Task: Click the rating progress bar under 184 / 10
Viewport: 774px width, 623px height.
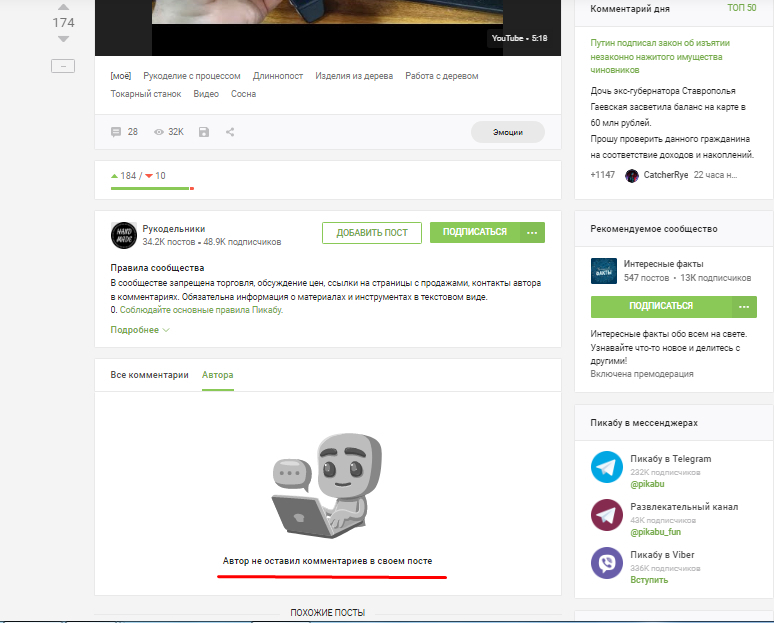Action: [x=153, y=188]
